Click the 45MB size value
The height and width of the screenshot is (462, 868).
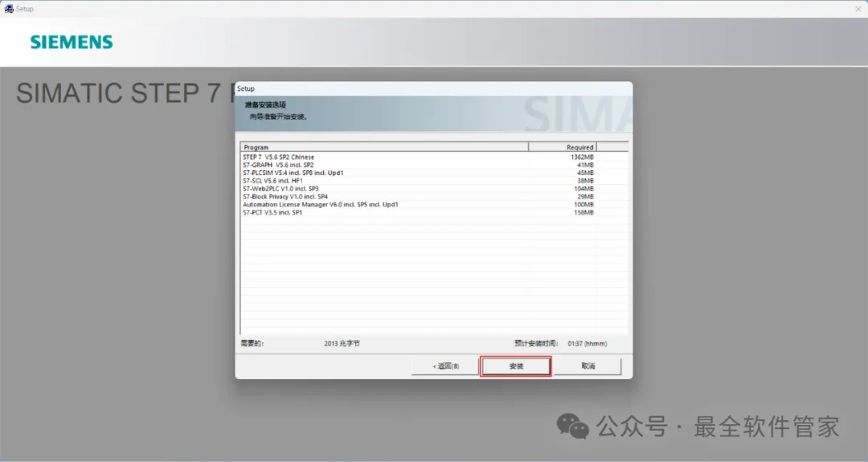pos(585,173)
